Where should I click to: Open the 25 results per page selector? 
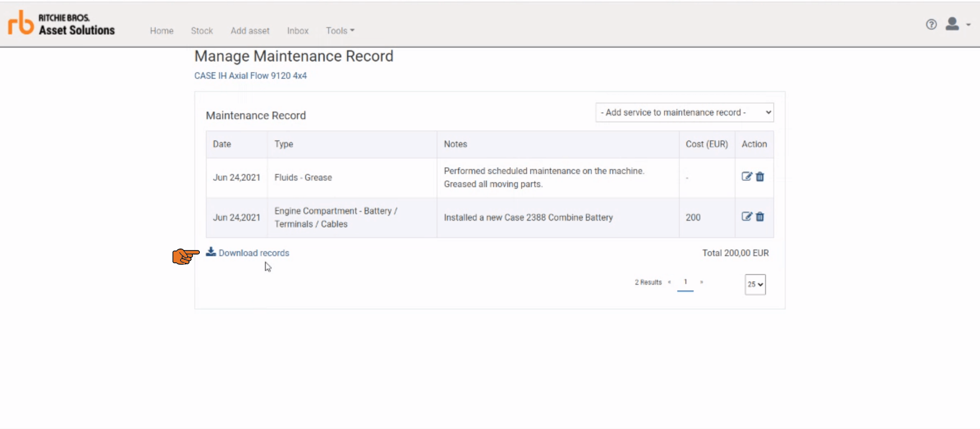[x=755, y=285]
